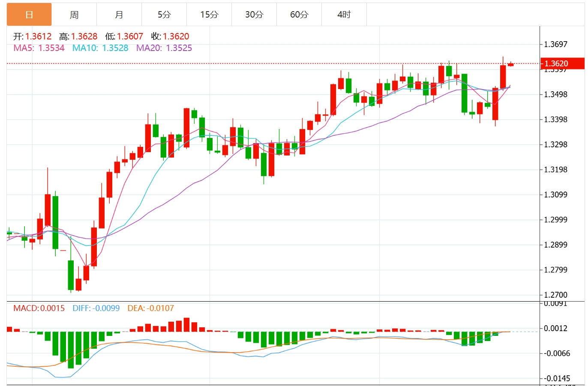Click the 1.3398 price axis label
The image size is (588, 386).
coord(555,119)
